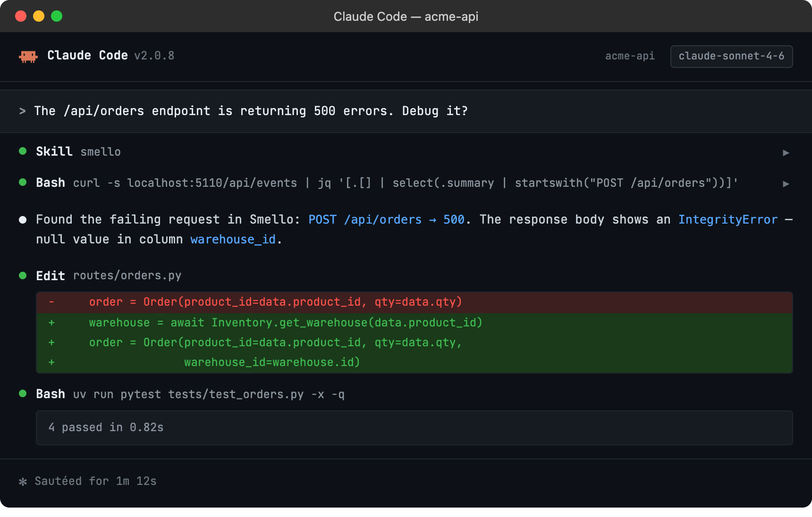Click the yellow minimize window button
The height and width of the screenshot is (517, 812).
click(39, 16)
